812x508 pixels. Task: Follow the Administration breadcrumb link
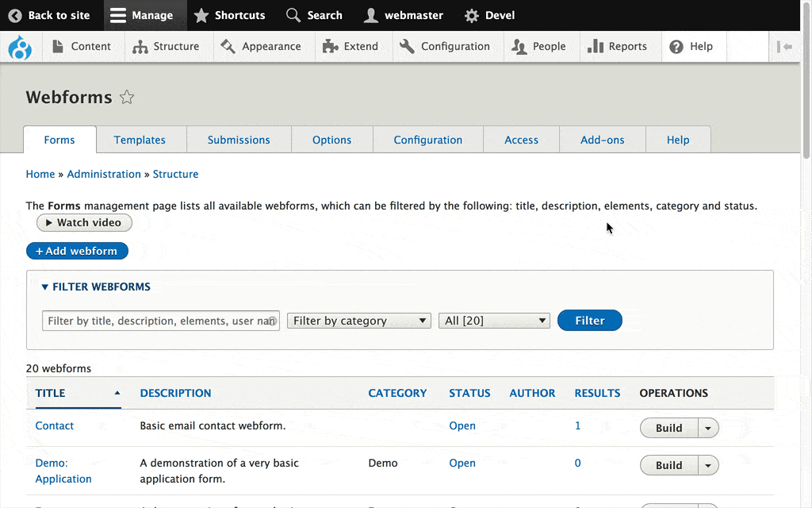(x=104, y=174)
